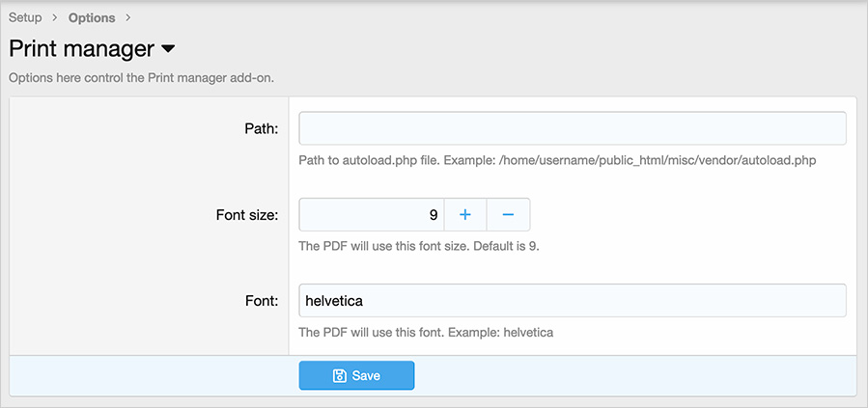Click the chevron after Options breadcrumb

point(128,17)
